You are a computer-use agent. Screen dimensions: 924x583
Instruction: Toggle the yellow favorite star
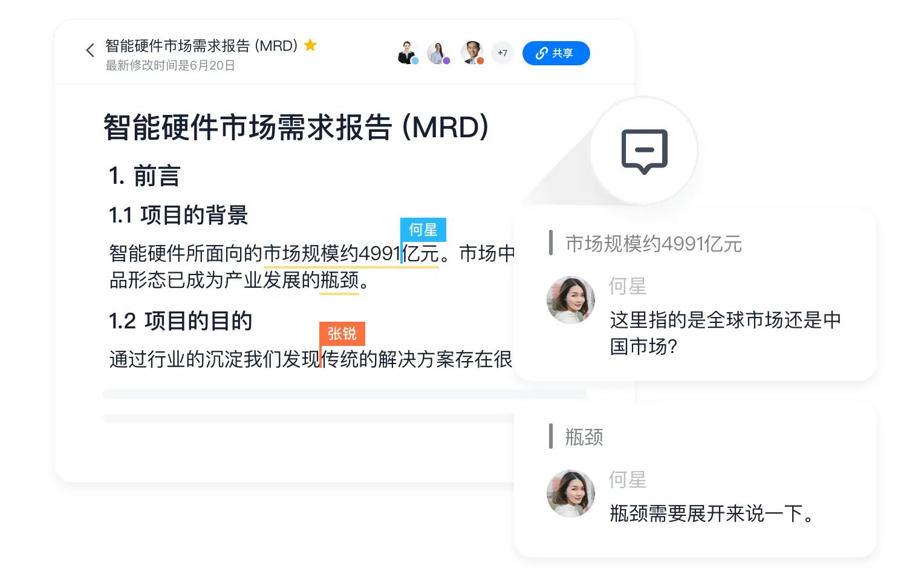[x=310, y=45]
